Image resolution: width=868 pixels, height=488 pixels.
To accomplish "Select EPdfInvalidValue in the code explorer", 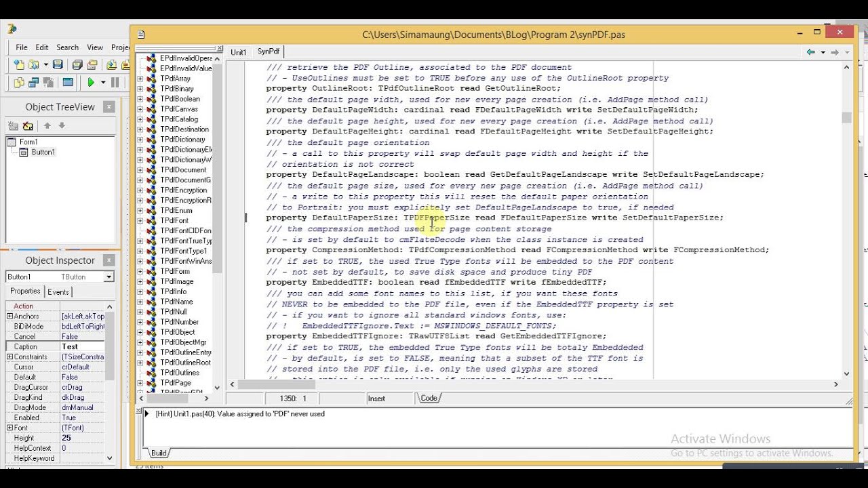I will pos(185,68).
